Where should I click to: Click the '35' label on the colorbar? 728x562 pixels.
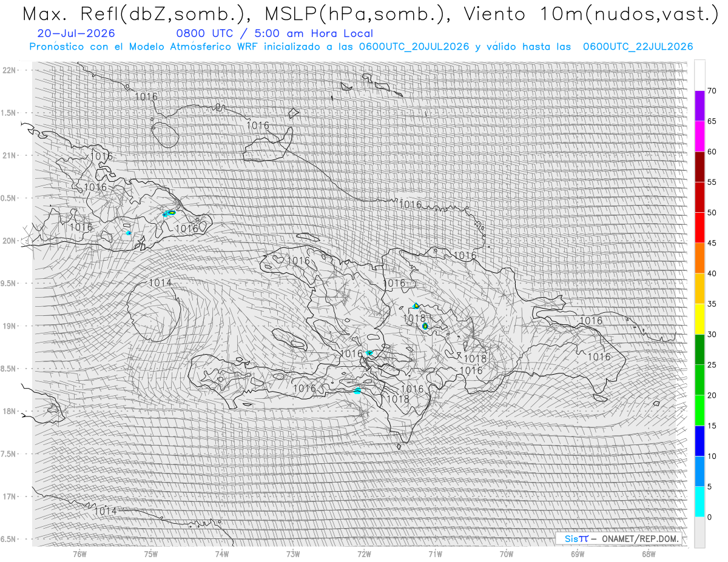[712, 304]
